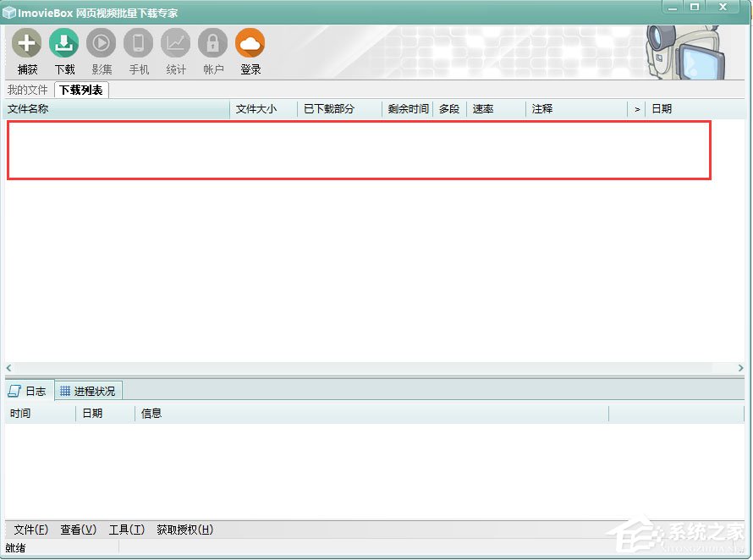Open the 文件(F) menu
753x560 pixels.
point(30,530)
